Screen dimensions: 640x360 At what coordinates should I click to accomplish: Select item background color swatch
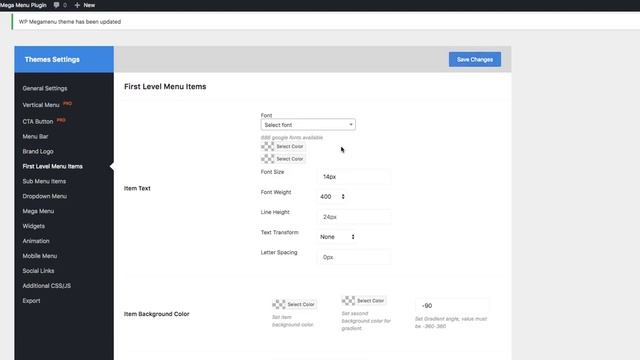294,304
